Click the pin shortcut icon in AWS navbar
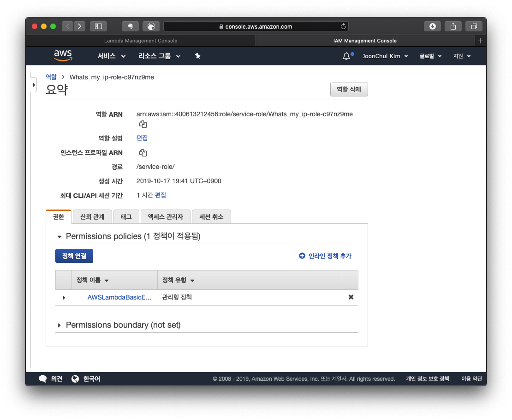The width and height of the screenshot is (512, 420). click(x=197, y=56)
